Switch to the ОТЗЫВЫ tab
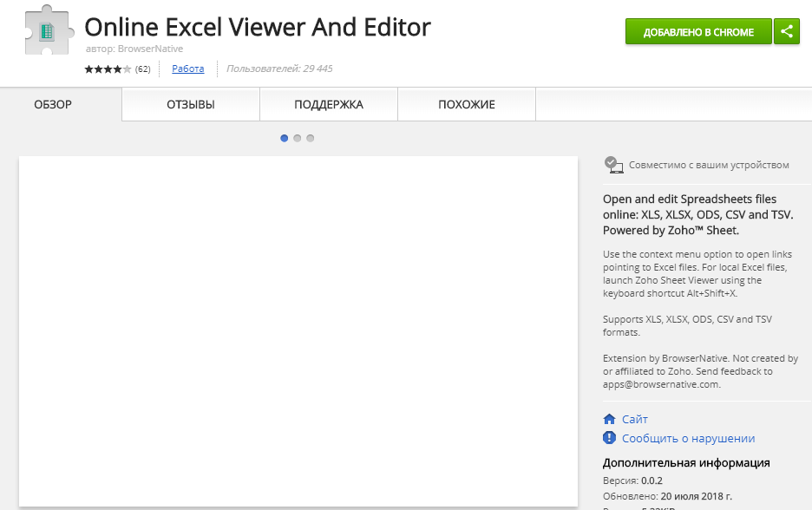812x510 pixels. coord(191,105)
